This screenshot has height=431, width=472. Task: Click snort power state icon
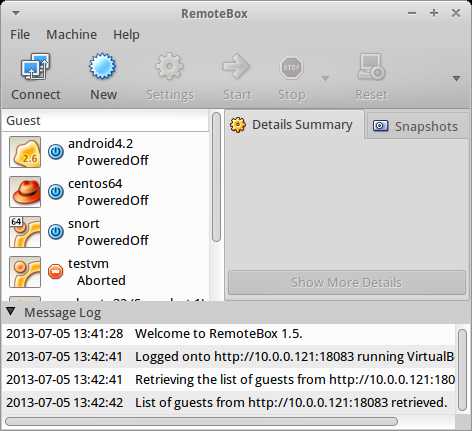pos(56,232)
